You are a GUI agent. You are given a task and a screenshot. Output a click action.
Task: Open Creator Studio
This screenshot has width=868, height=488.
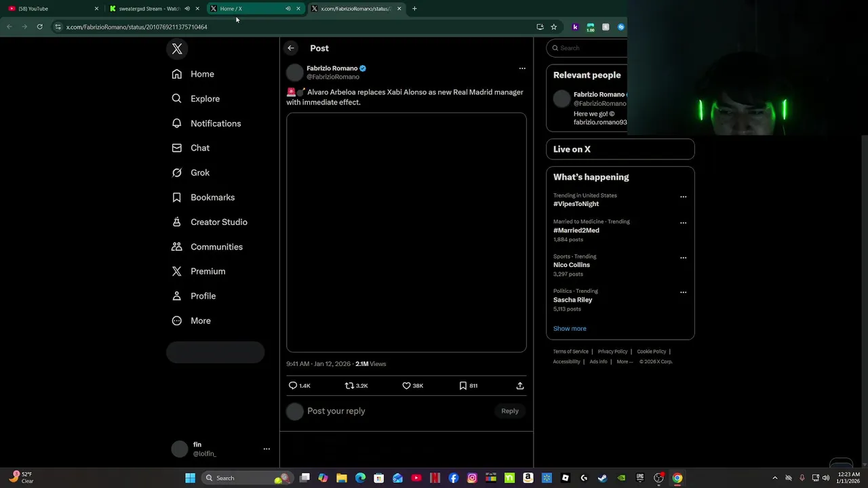210,222
